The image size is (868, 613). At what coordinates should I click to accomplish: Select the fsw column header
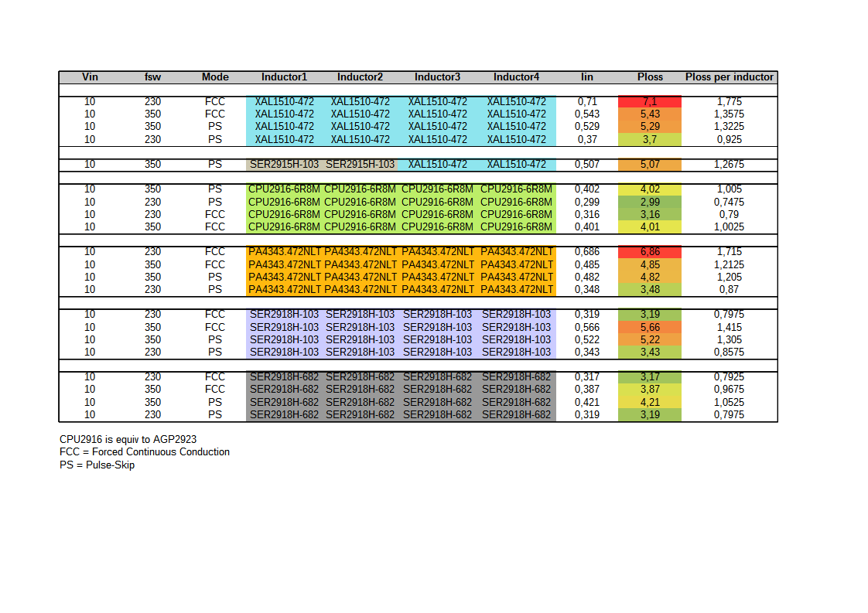pyautogui.click(x=152, y=77)
